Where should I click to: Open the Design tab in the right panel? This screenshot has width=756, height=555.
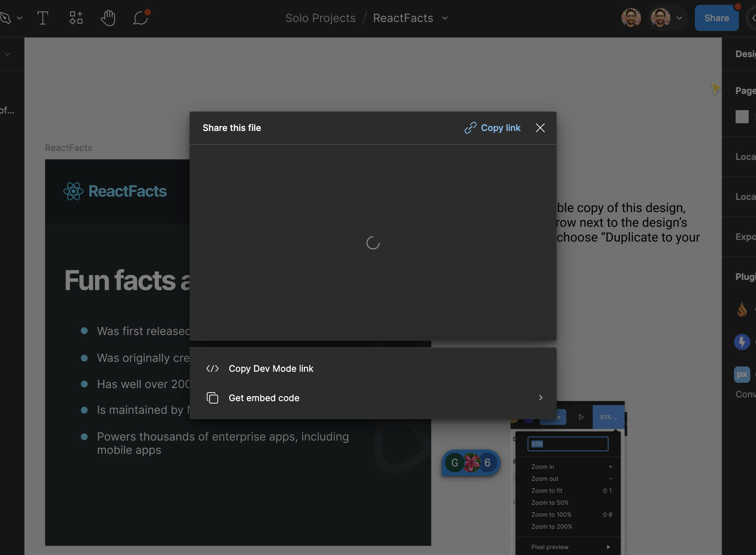click(x=745, y=54)
